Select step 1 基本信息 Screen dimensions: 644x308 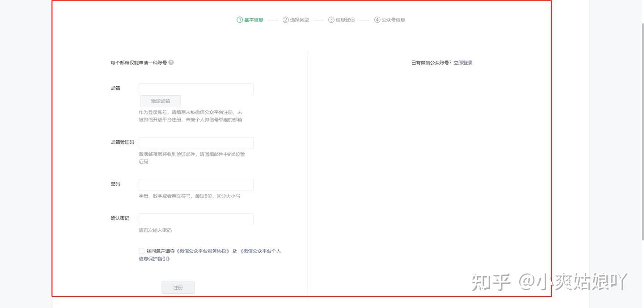[250, 20]
